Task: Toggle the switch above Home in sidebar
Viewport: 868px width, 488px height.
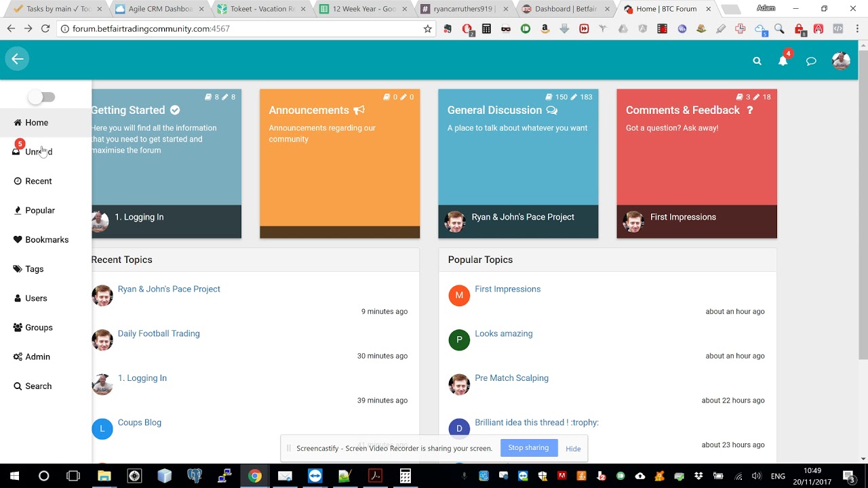Action: click(41, 98)
